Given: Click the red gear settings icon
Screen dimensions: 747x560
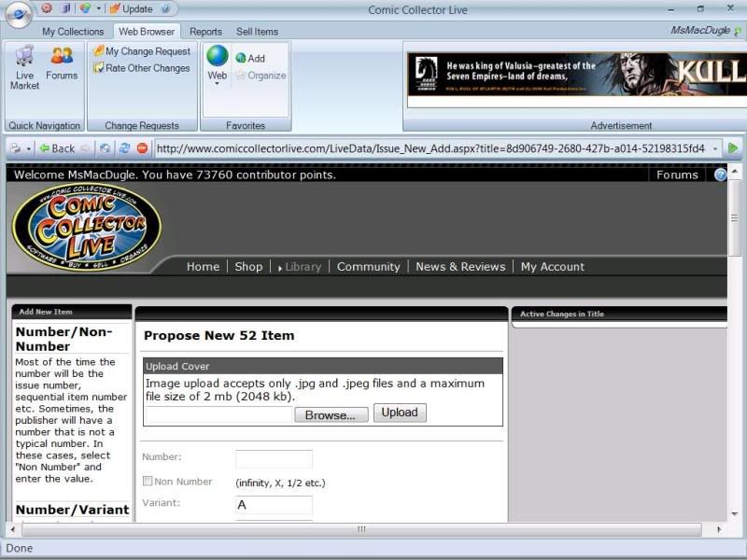Looking at the screenshot, I should tap(47, 8).
